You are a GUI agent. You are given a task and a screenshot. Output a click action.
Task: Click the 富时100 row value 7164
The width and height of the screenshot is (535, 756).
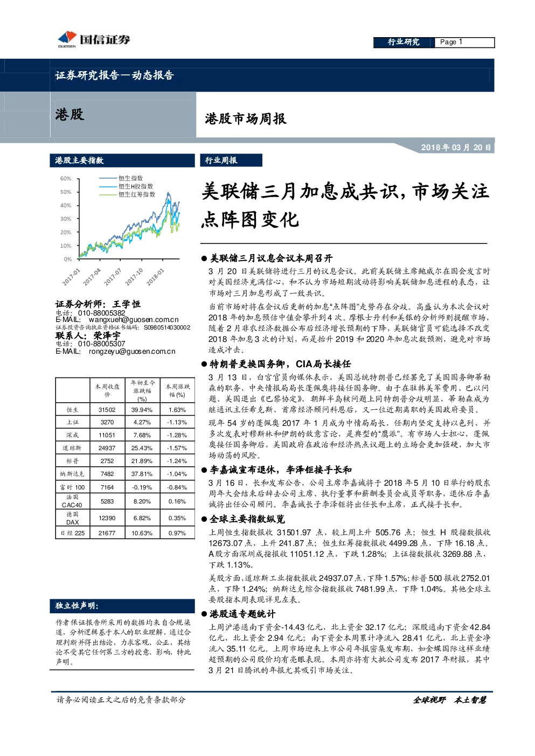[107, 487]
